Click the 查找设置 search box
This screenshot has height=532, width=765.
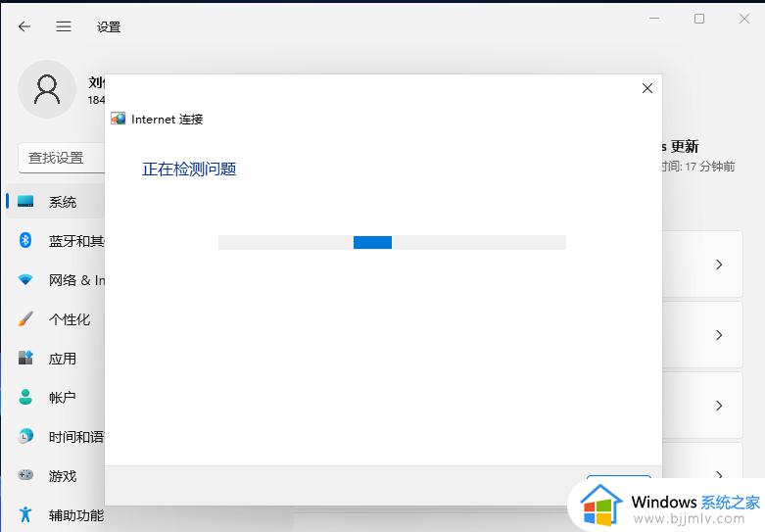coord(62,158)
